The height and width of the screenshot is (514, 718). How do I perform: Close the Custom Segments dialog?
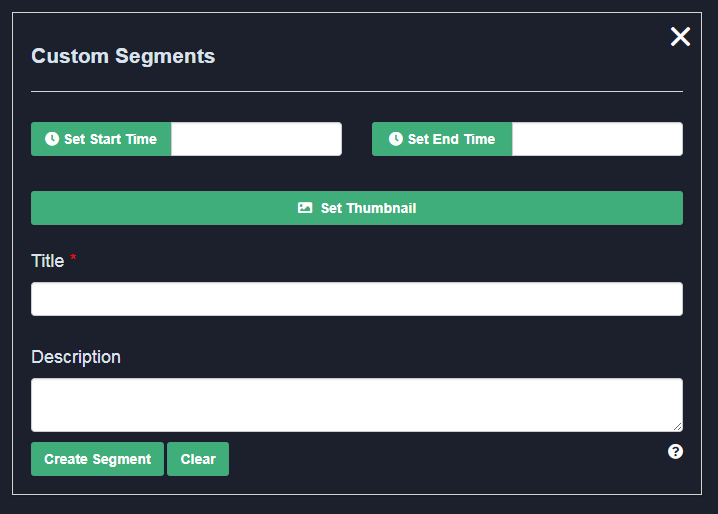(680, 37)
